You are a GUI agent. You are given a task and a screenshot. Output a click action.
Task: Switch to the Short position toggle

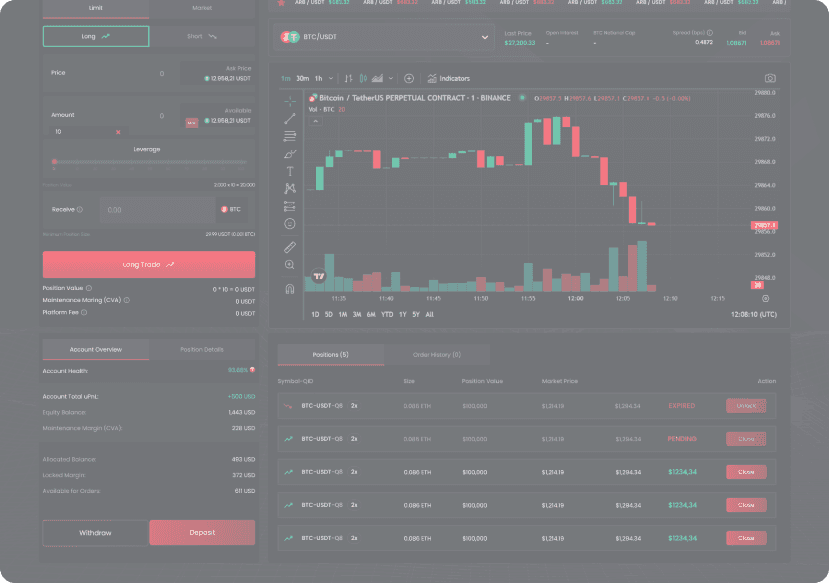pyautogui.click(x=202, y=37)
